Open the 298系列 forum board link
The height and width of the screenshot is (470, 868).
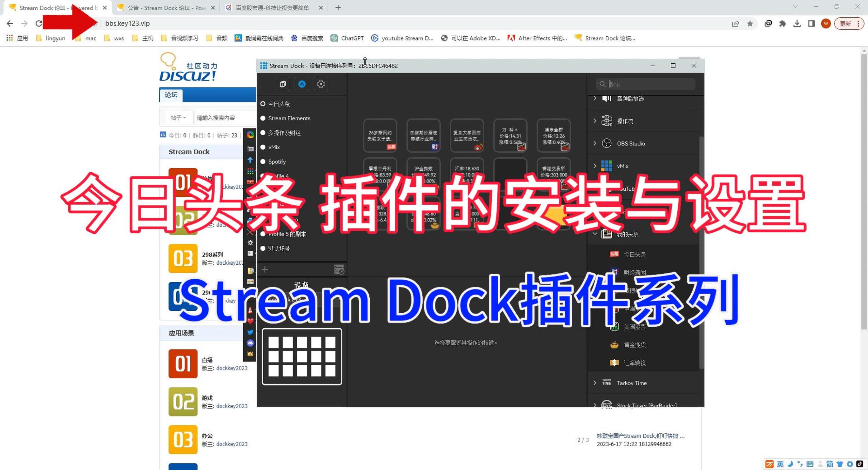tap(212, 255)
